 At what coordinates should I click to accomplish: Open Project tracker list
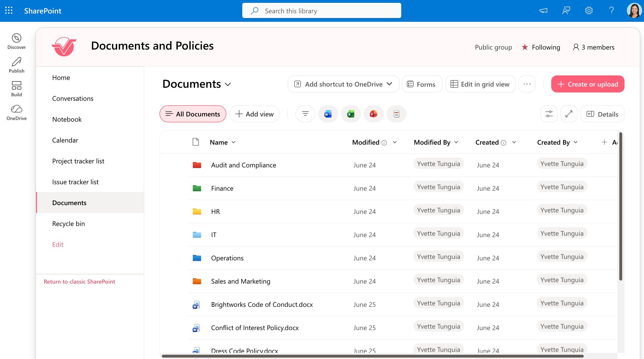[x=78, y=161]
